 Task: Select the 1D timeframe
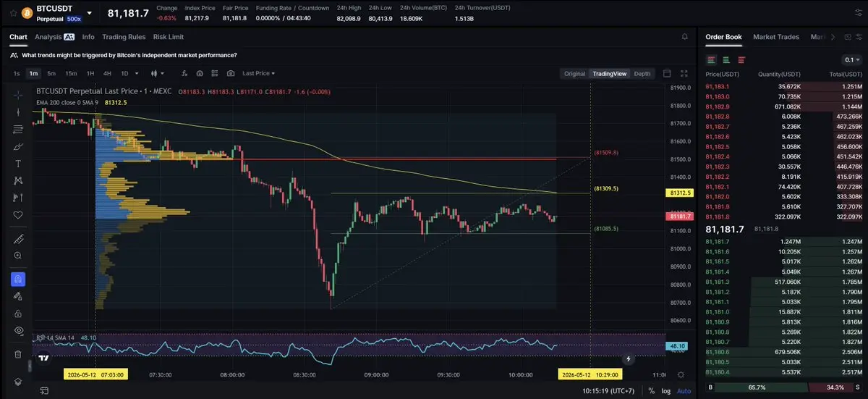tap(124, 73)
